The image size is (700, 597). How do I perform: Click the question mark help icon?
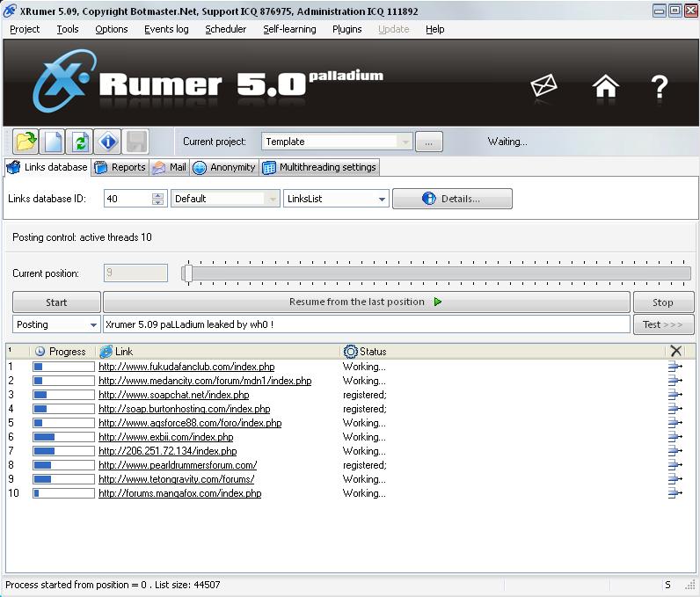coord(660,86)
